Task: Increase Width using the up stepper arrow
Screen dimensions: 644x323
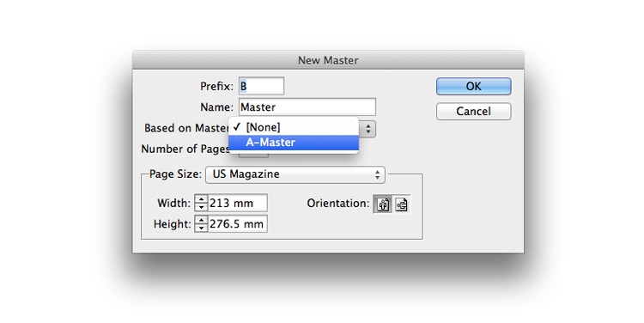Action: point(201,199)
